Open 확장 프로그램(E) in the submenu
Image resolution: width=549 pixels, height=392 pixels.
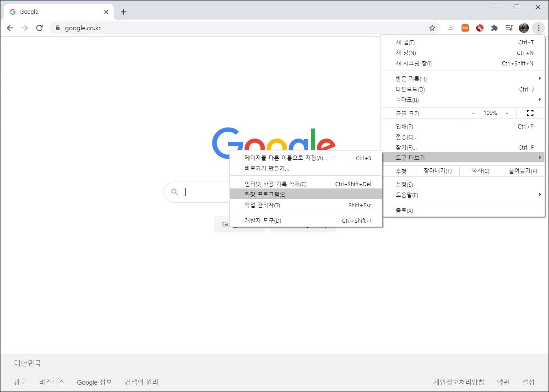pyautogui.click(x=306, y=194)
